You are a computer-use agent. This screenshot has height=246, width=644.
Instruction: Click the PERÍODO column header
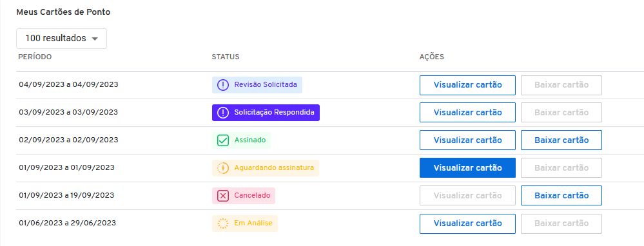pyautogui.click(x=35, y=57)
